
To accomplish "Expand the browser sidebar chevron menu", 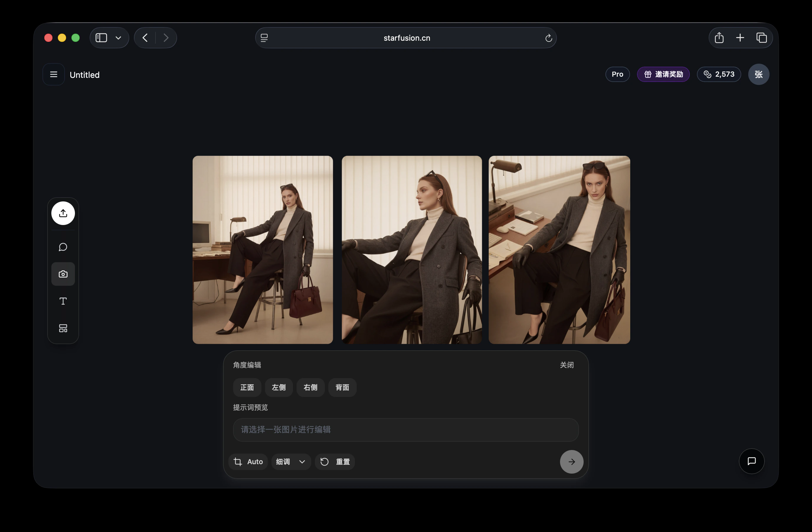I will coord(118,38).
